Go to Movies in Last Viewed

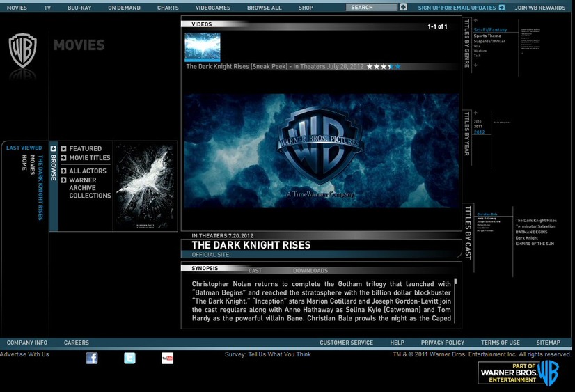point(32,164)
